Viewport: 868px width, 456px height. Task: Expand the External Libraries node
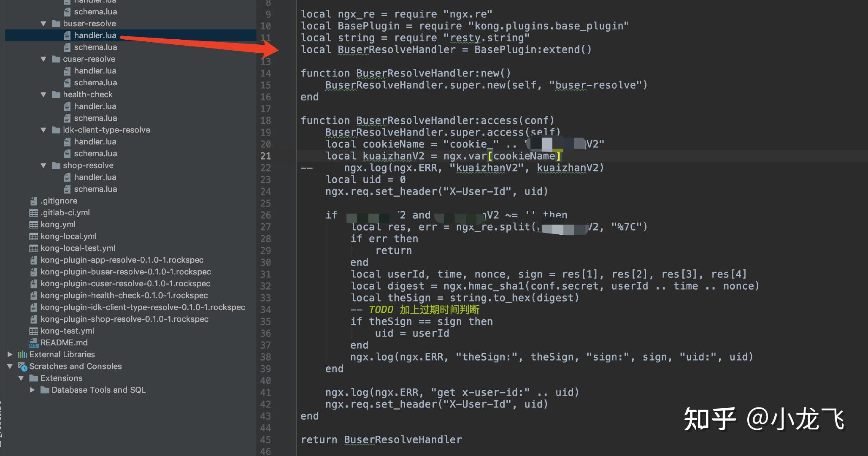(10, 355)
